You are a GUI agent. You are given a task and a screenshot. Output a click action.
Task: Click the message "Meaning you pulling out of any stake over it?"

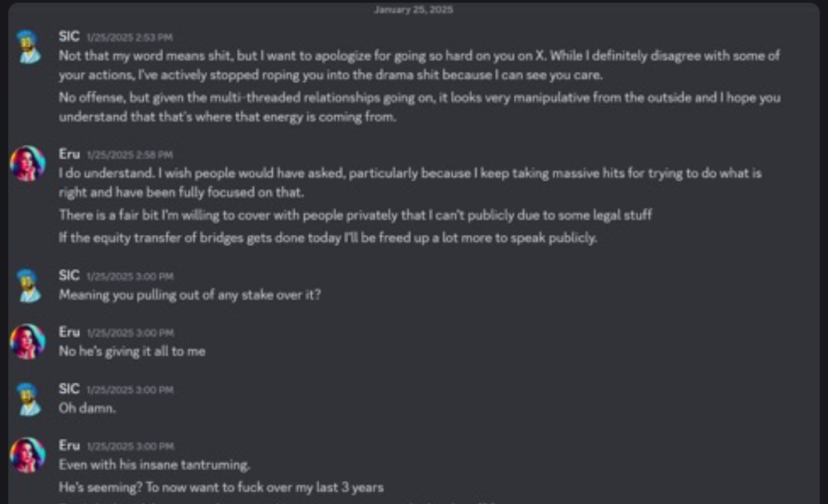[x=190, y=295]
